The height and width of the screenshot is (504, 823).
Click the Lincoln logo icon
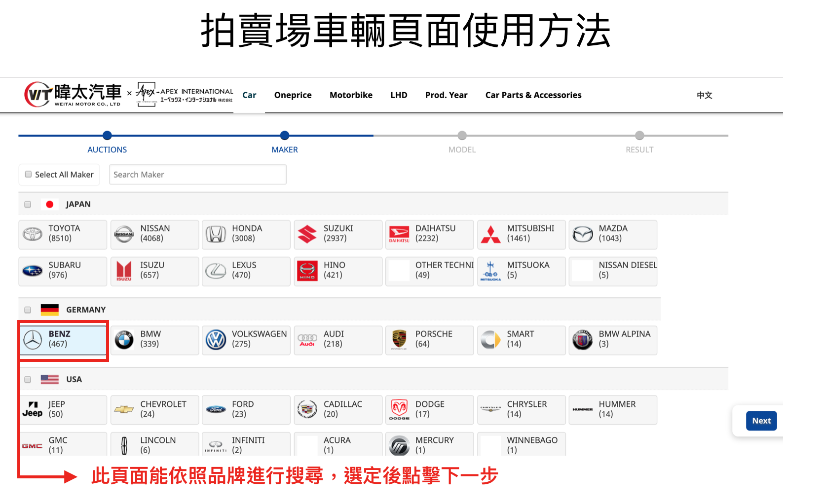124,446
